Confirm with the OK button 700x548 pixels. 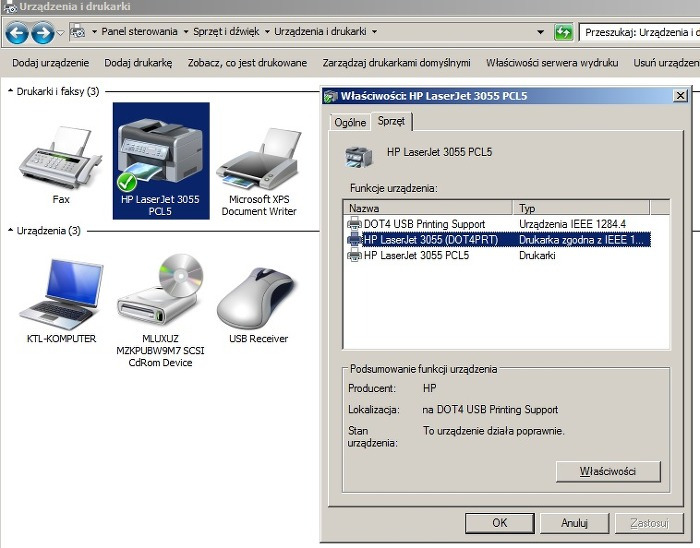[x=500, y=523]
